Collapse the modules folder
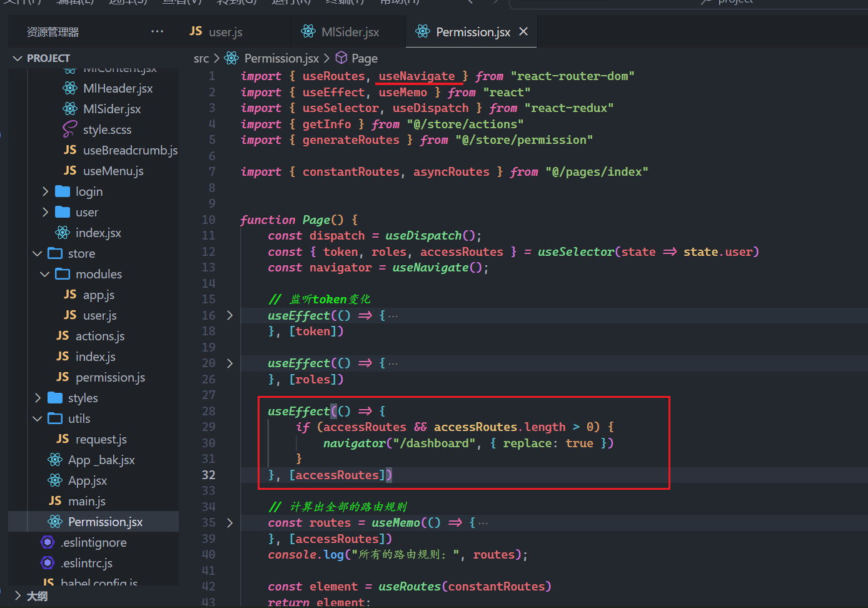The image size is (868, 608). [45, 274]
